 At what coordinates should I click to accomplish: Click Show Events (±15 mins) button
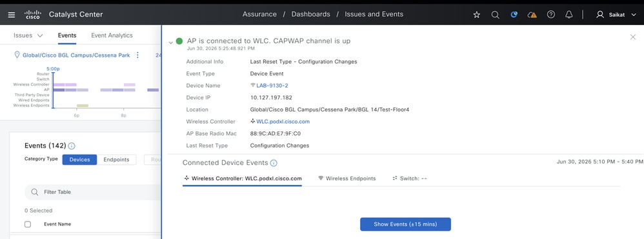pyautogui.click(x=405, y=224)
